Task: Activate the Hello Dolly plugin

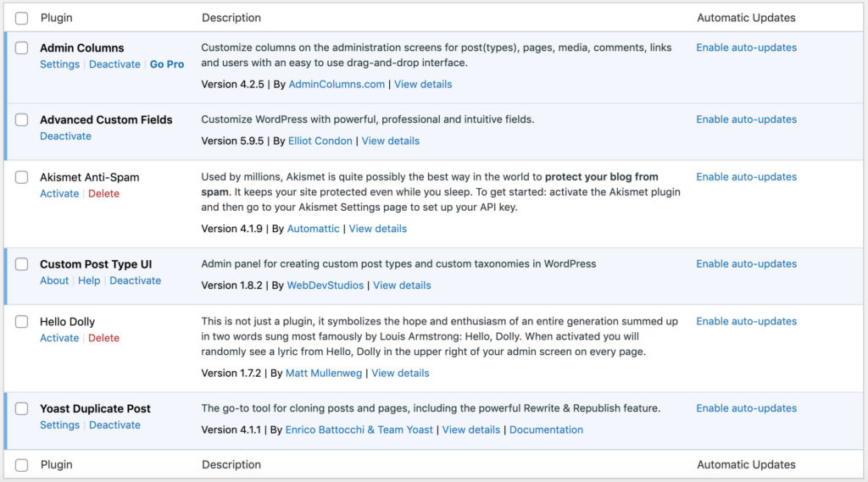Action: pos(59,338)
